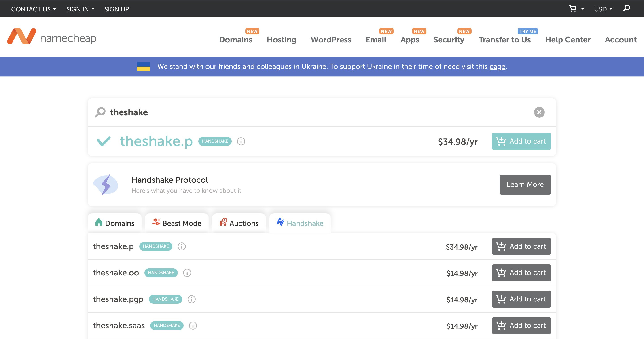Click HANDSHAKE badge in theshake.saas row
Screen dimensions: 644x339
pos(167,326)
